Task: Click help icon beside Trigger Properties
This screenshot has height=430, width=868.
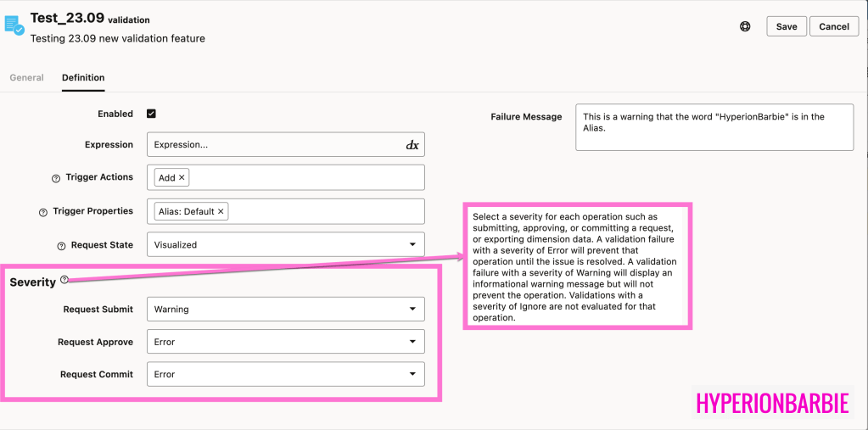Action: tap(43, 212)
